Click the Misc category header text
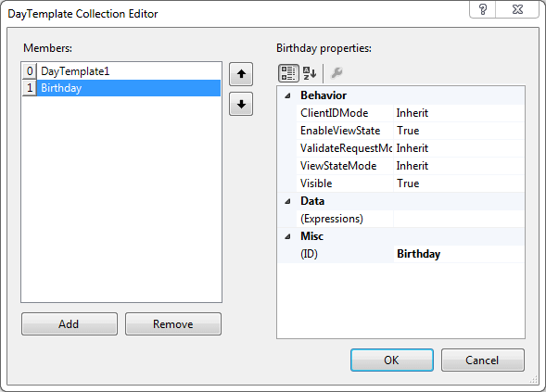 312,236
